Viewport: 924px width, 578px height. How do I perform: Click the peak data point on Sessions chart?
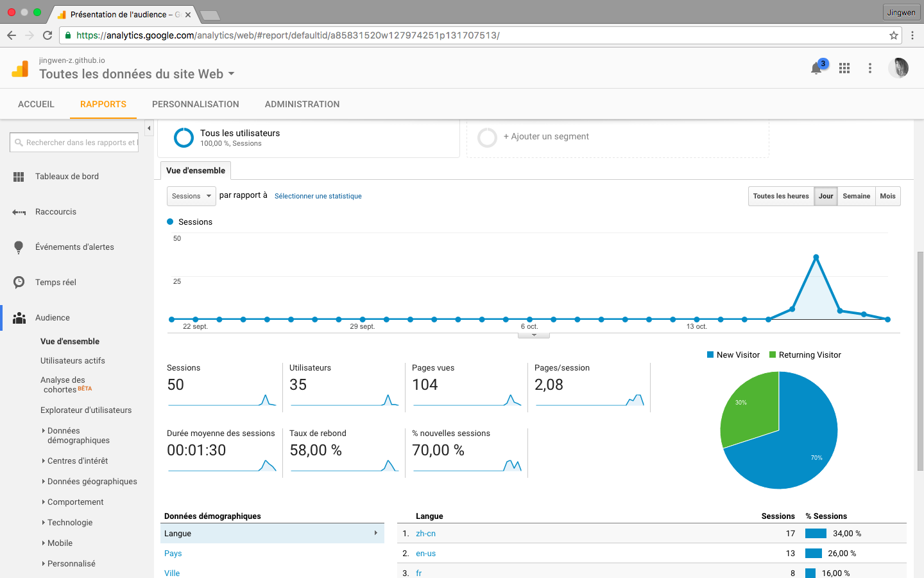pyautogui.click(x=816, y=257)
